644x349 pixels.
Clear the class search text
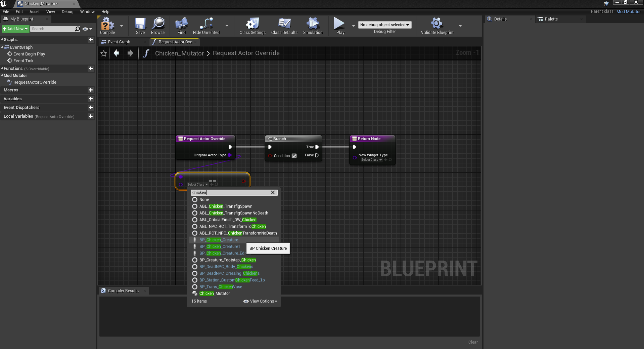273,193
